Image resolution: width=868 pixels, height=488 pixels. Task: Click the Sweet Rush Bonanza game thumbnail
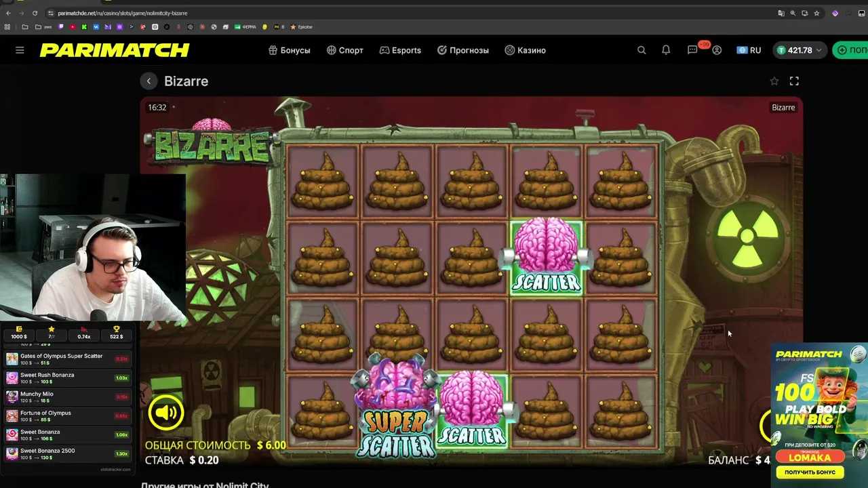click(12, 378)
